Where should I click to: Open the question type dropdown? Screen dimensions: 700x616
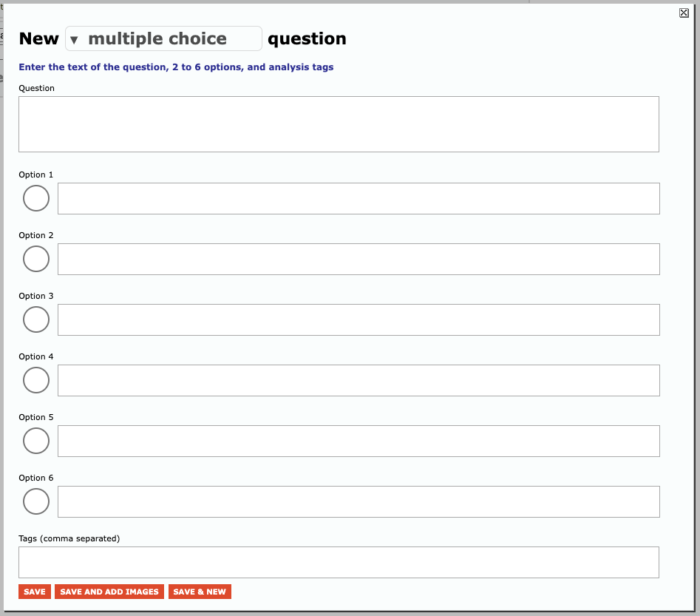click(x=163, y=38)
